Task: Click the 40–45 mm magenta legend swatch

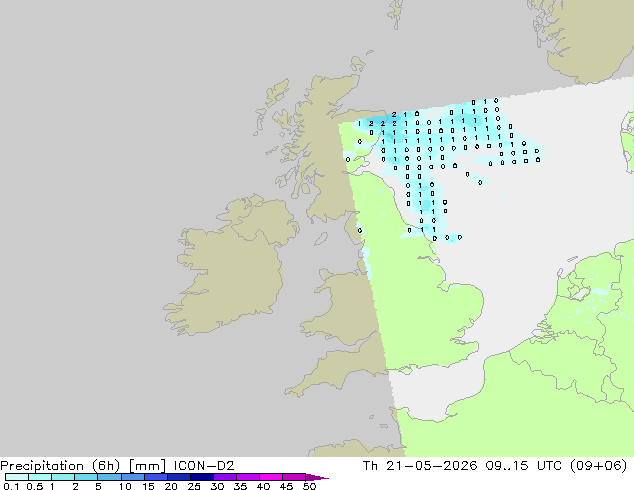Action: [x=271, y=477]
